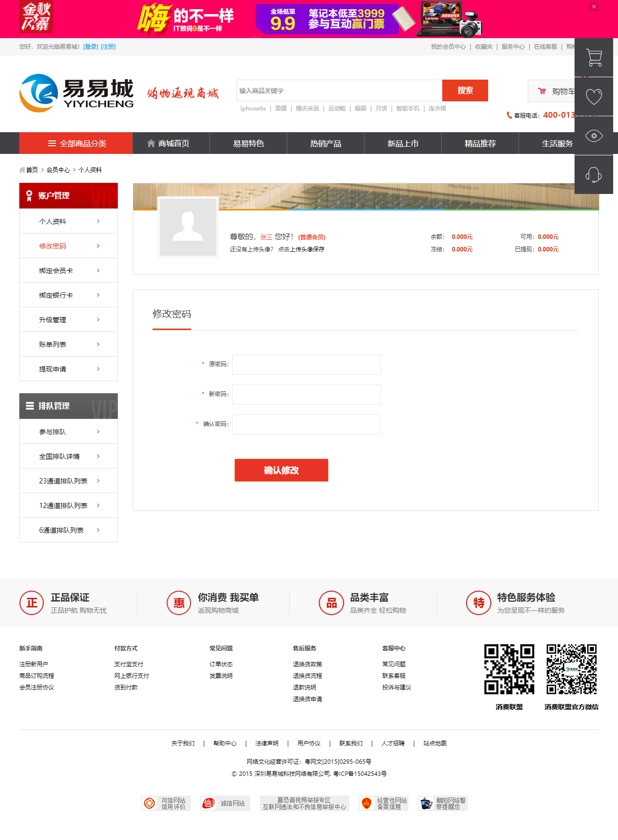Screen dimensions: 618x840
Task: Click the 登录 link in the top bar
Action: (x=91, y=47)
